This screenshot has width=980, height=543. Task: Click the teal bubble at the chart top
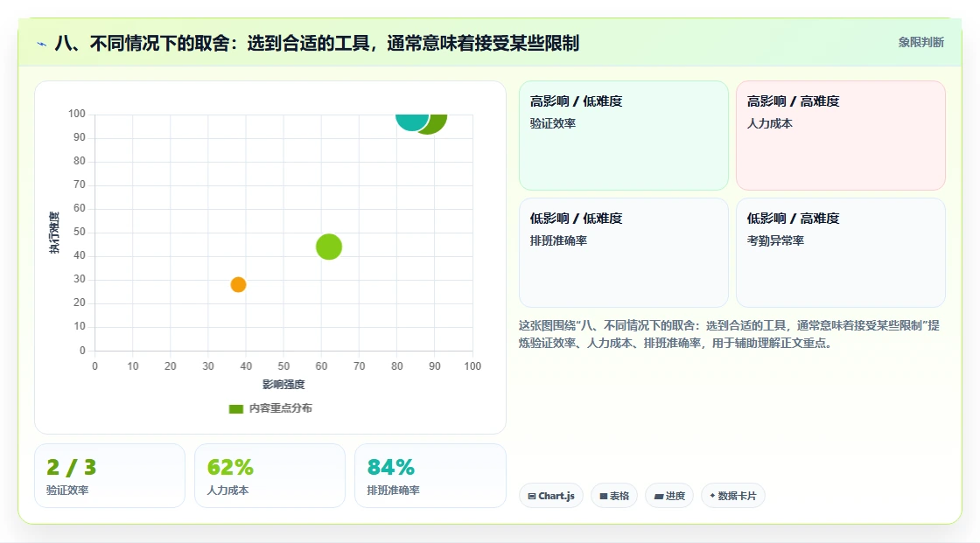[412, 122]
